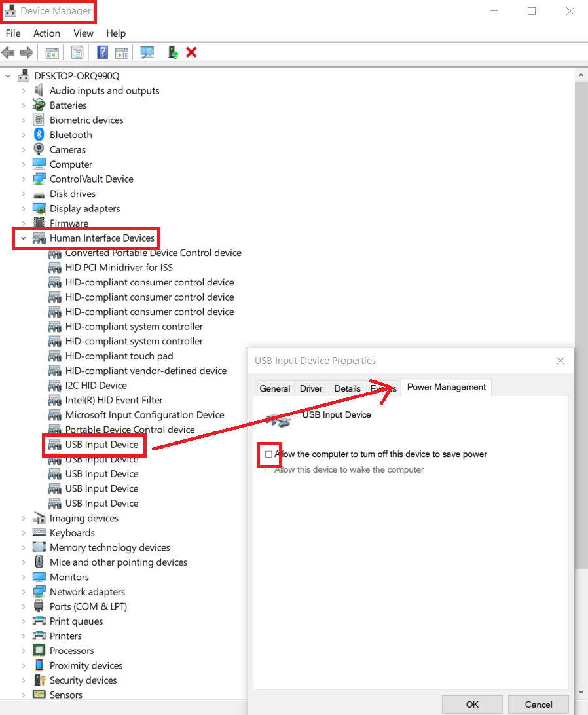Click the Forward arrow in the toolbar

(27, 52)
